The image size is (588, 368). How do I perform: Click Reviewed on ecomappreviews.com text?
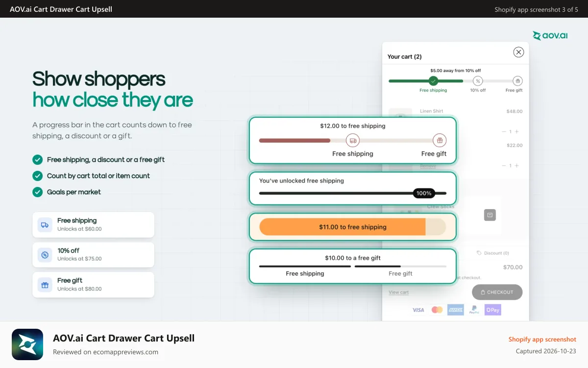105,352
